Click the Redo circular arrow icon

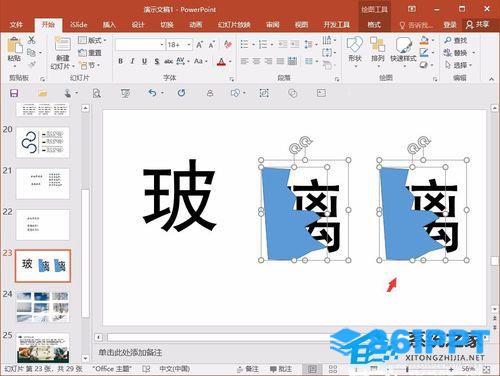(x=181, y=93)
